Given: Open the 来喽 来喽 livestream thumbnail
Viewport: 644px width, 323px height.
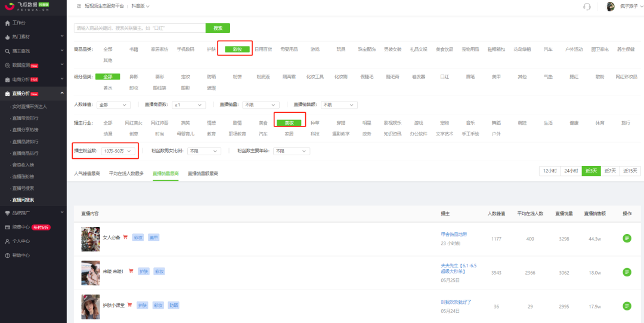Looking at the screenshot, I should tap(91, 273).
